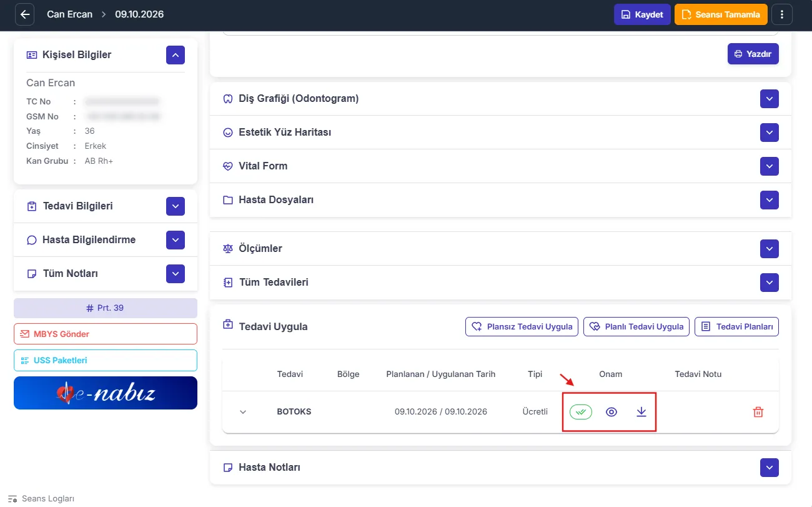Expand the Vital Form section
Screen dimensions: 812x507
pyautogui.click(x=770, y=166)
